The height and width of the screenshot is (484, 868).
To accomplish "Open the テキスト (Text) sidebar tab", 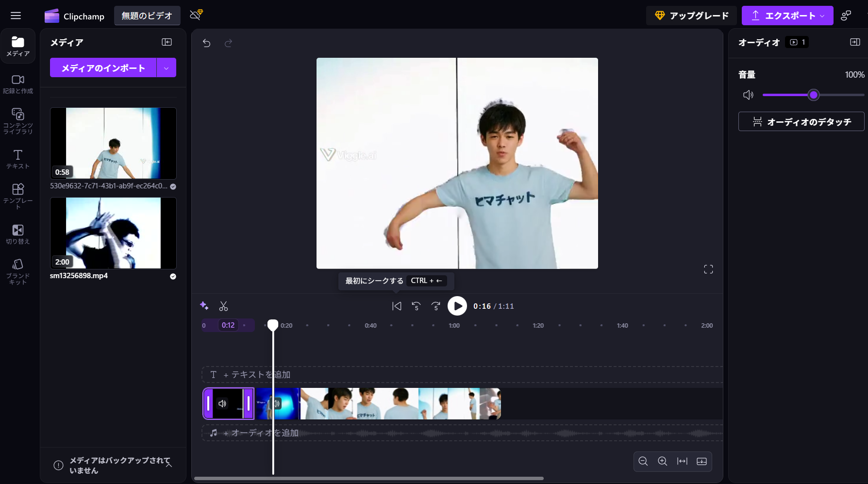I will click(18, 159).
